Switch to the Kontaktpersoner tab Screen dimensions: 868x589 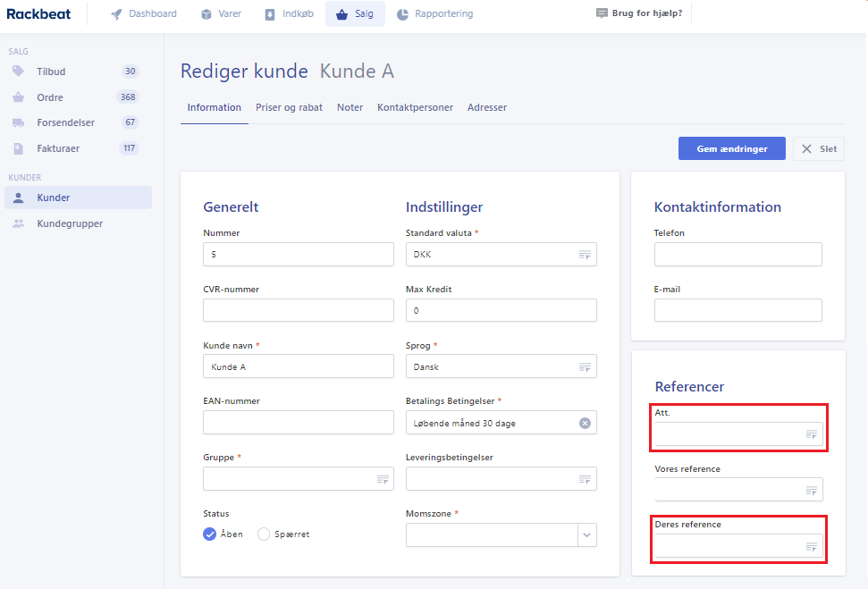pyautogui.click(x=415, y=107)
